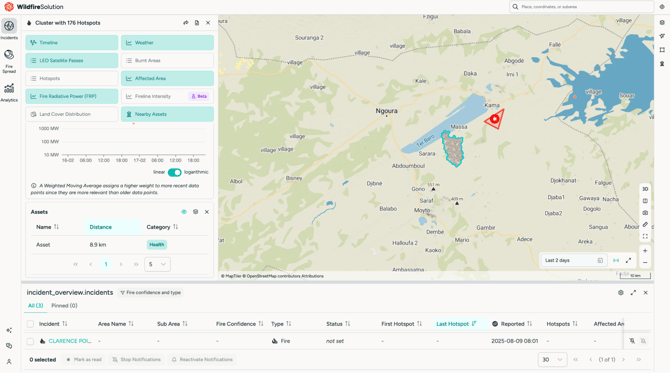The image size is (670, 373).
Task: Click the red fire incident marker on map
Action: [x=495, y=119]
